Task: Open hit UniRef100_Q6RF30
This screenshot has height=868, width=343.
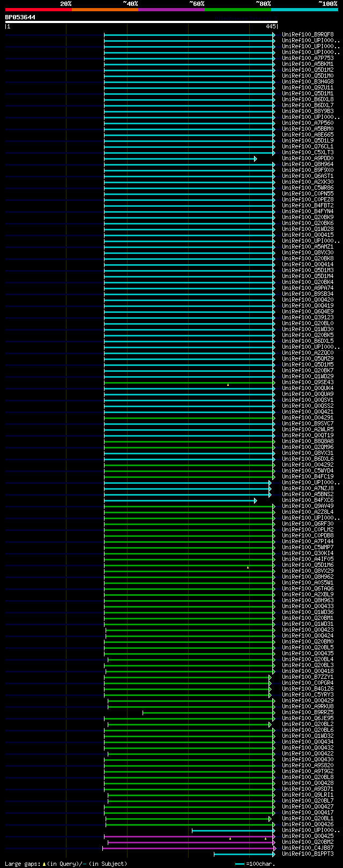Action: 308,523
